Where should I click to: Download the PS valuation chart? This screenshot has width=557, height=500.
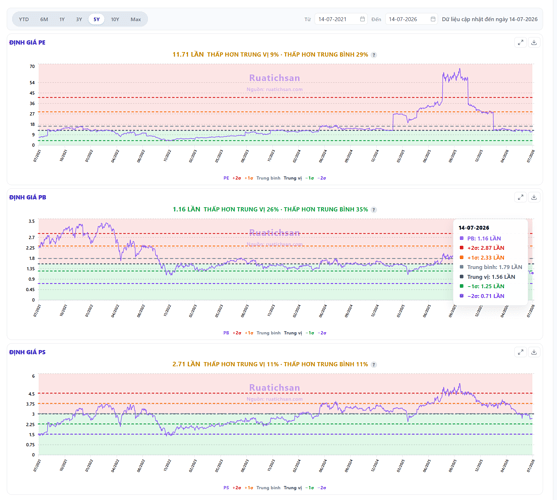(534, 352)
